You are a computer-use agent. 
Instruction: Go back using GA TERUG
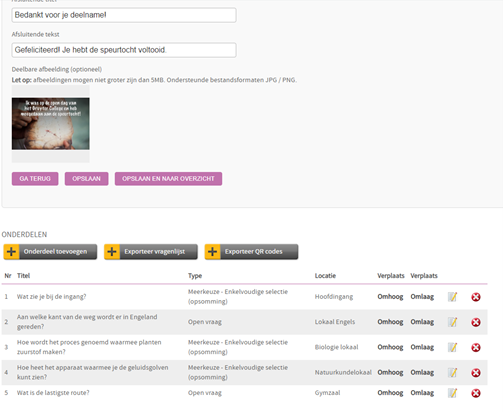click(x=35, y=179)
